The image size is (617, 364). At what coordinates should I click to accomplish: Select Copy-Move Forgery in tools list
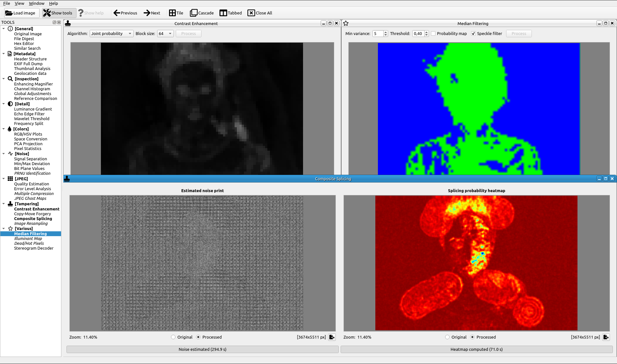(32, 214)
